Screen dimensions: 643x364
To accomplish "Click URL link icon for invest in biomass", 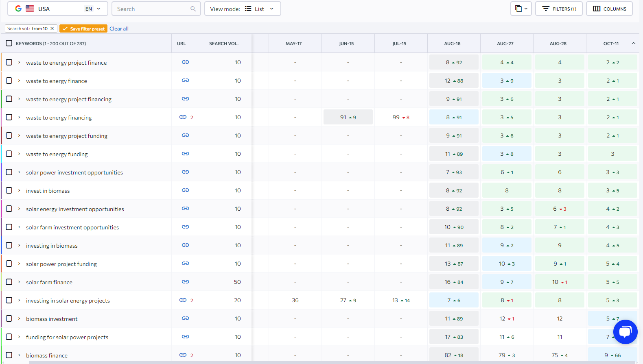I will pos(185,190).
